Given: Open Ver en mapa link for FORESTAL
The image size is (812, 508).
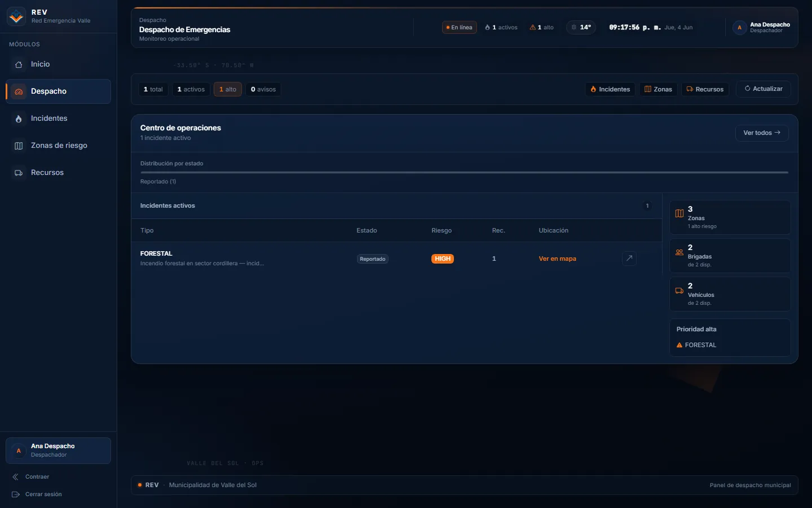Looking at the screenshot, I should [x=557, y=259].
